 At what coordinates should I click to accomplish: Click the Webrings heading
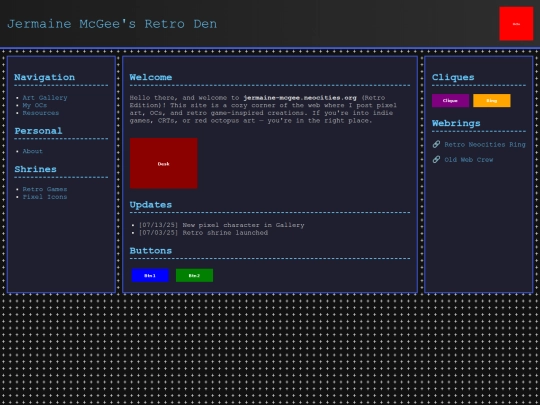point(456,123)
